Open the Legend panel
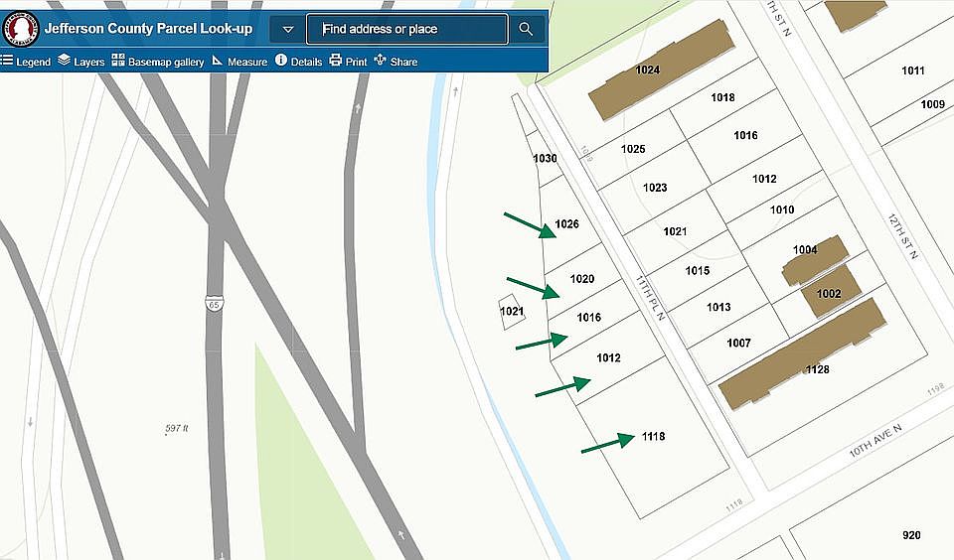954x560 pixels. point(26,62)
